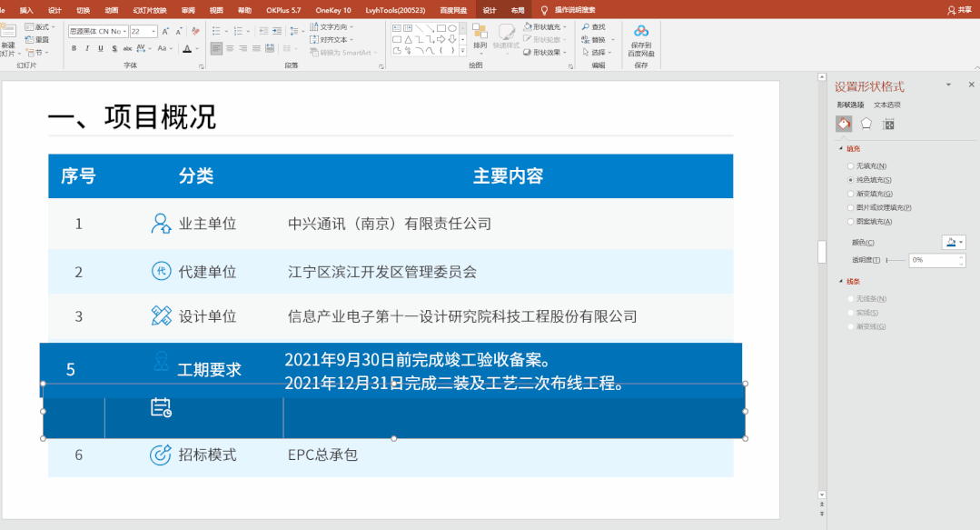Screen dimensions: 980x530
Task: Click 重置 (Reset) slide button
Action: (x=37, y=39)
